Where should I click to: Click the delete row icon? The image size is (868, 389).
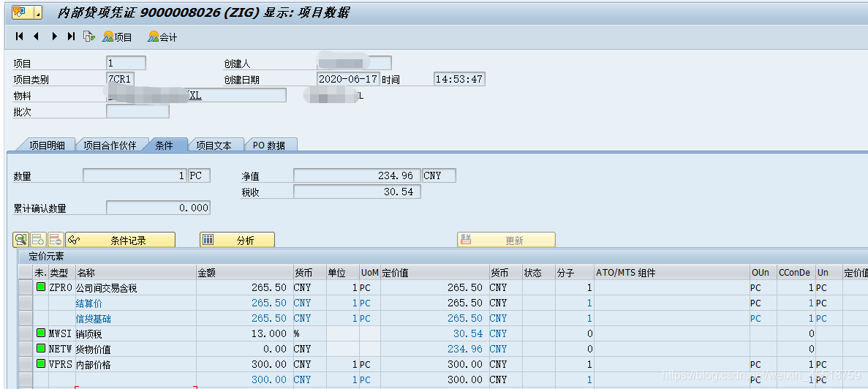(x=56, y=240)
